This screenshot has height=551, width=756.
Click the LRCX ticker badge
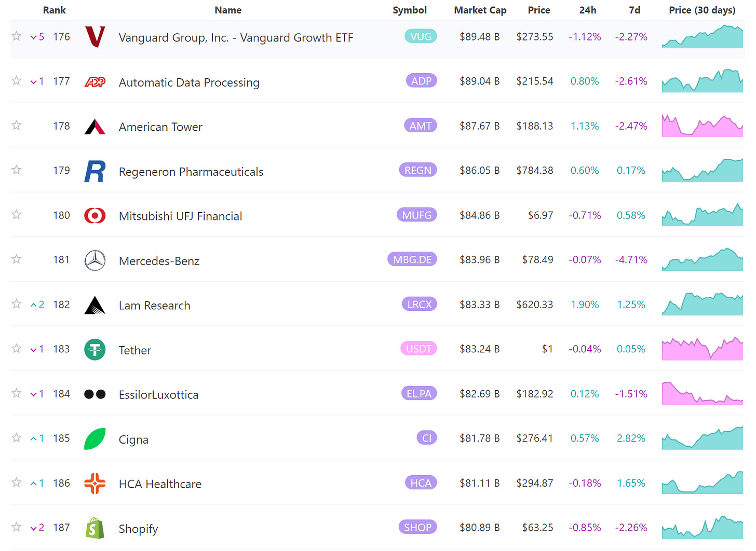pyautogui.click(x=420, y=304)
